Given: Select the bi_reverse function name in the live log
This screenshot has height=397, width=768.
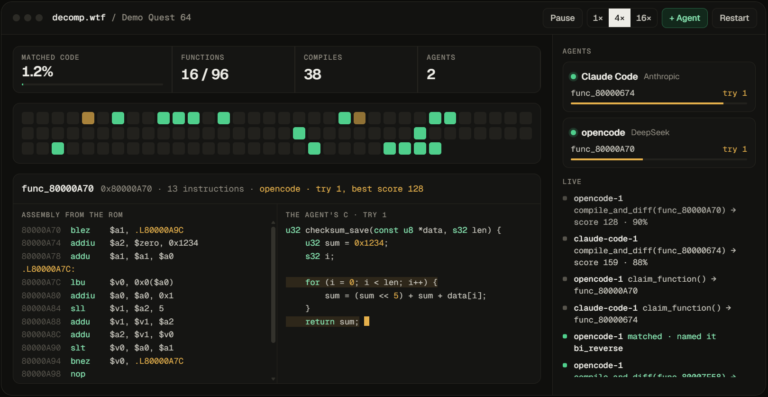Looking at the screenshot, I should [x=598, y=349].
